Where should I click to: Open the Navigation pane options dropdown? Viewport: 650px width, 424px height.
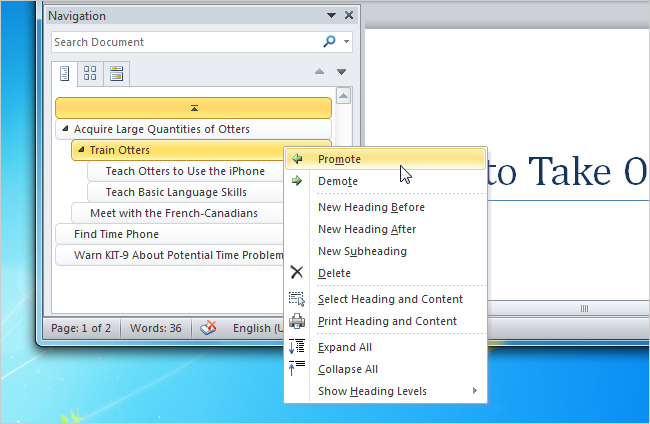[x=331, y=16]
